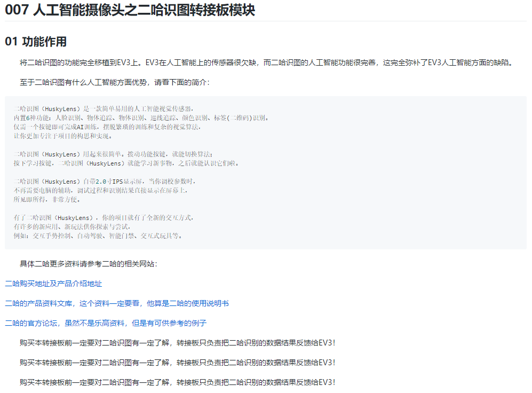The height and width of the screenshot is (393, 532).
Task: Click the line 让你更加专注于项目的构思和实现
Action: click(x=63, y=136)
